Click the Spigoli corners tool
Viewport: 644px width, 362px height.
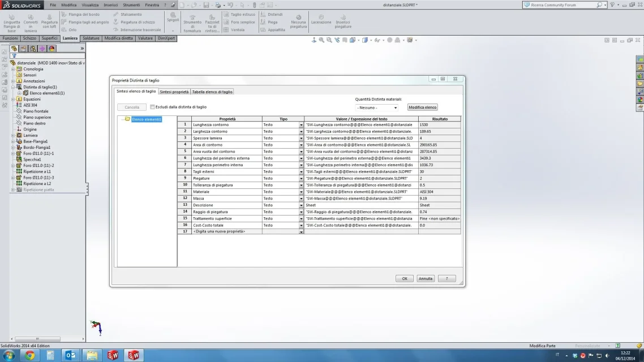(173, 17)
